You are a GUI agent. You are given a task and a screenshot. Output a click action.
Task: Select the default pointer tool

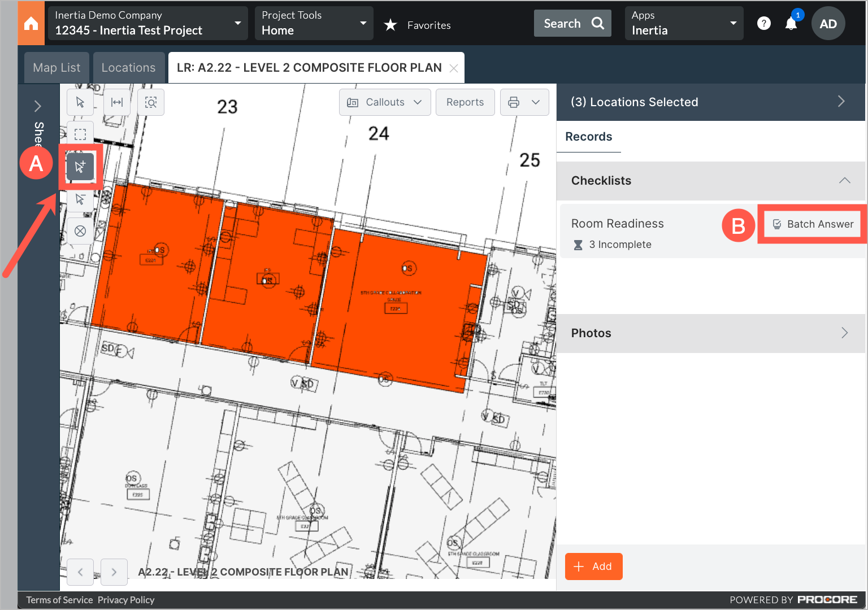tap(80, 102)
